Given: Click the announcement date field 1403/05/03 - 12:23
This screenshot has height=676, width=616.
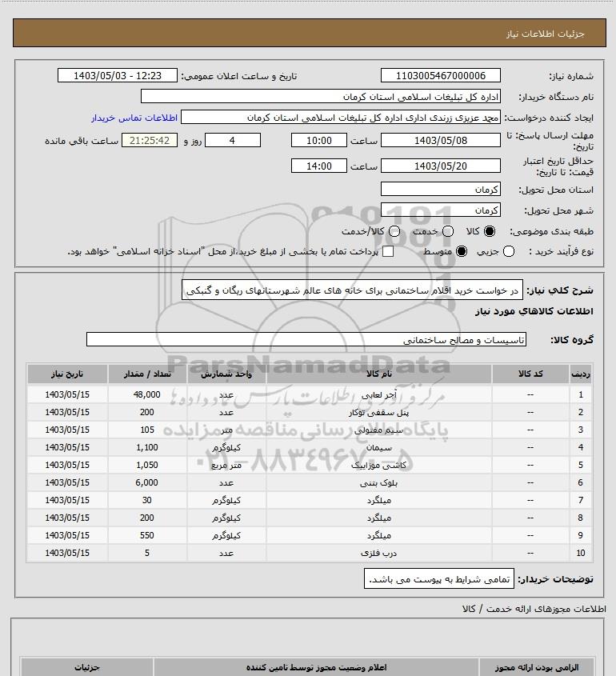Looking at the screenshot, I should [118, 75].
